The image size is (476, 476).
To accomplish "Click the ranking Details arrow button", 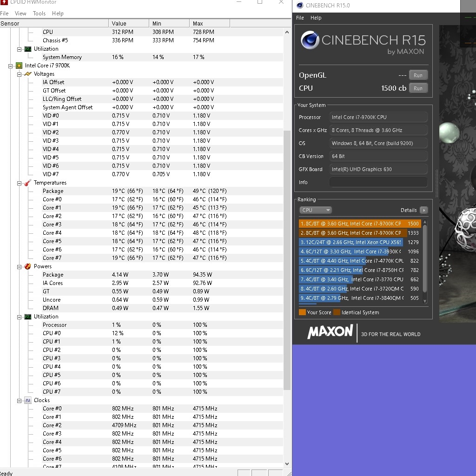I will pyautogui.click(x=423, y=210).
